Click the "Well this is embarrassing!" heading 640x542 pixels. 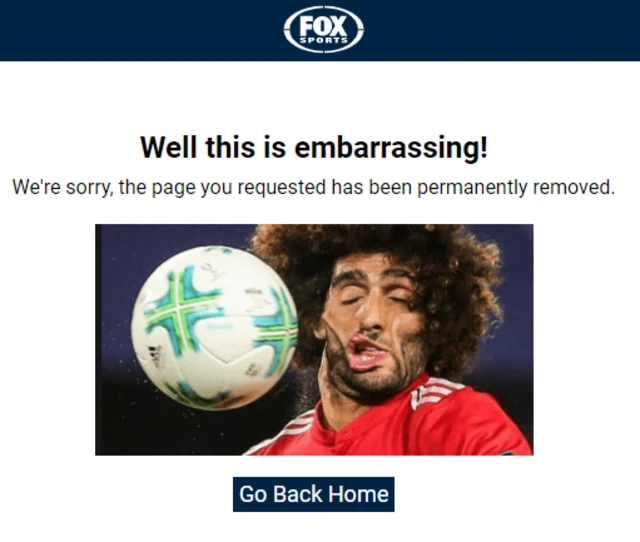[313, 147]
